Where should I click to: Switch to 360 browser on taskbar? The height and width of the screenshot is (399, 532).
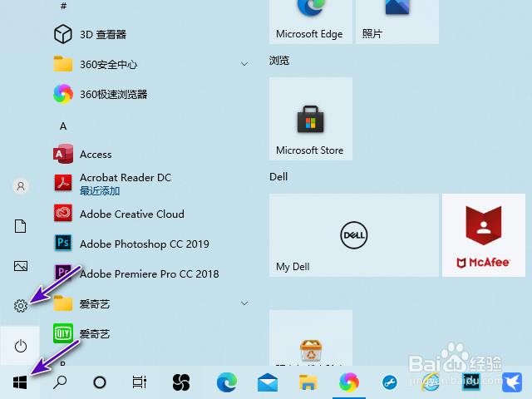click(349, 382)
